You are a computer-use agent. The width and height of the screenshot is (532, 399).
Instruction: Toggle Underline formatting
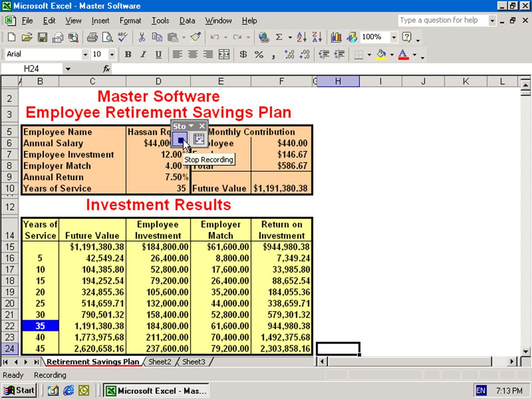[x=158, y=54]
